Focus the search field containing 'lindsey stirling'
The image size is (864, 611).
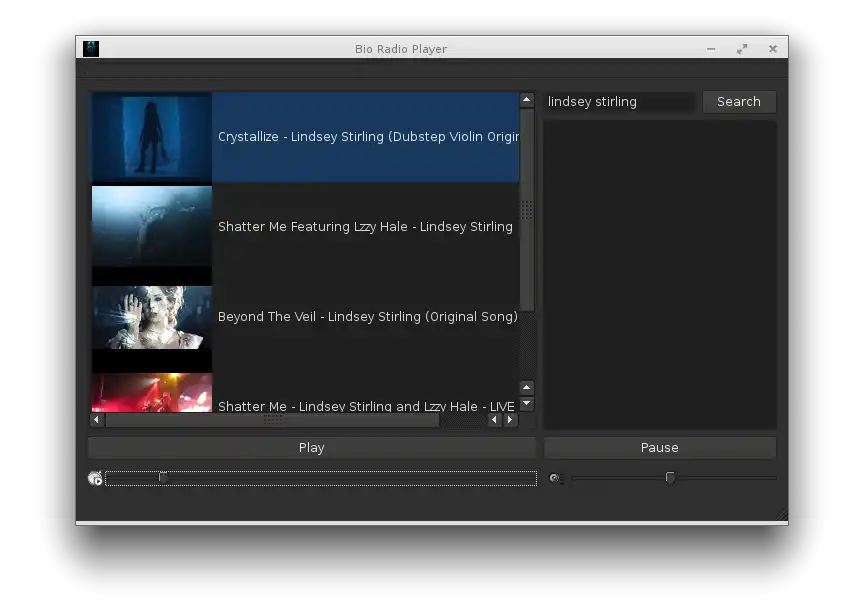619,102
